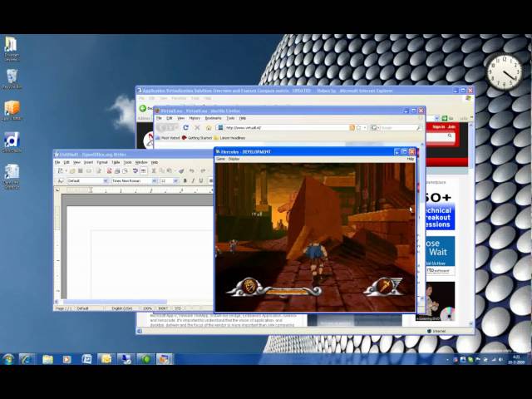Expand Times New Roman font dropdown
Viewport: 532px width, 399px height.
[x=155, y=181]
